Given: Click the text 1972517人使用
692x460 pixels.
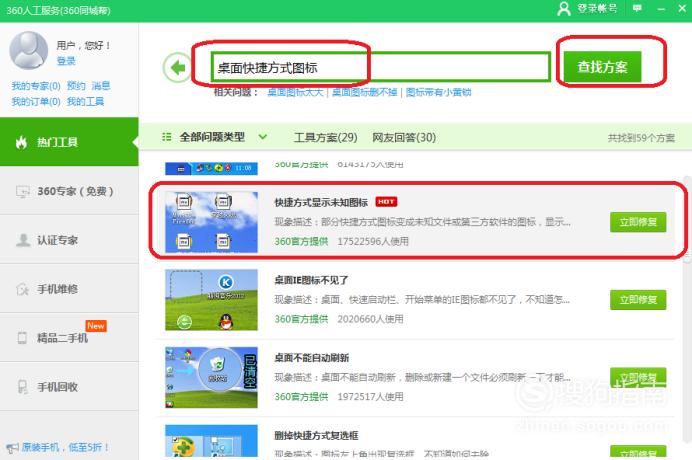Looking at the screenshot, I should pos(370,397).
